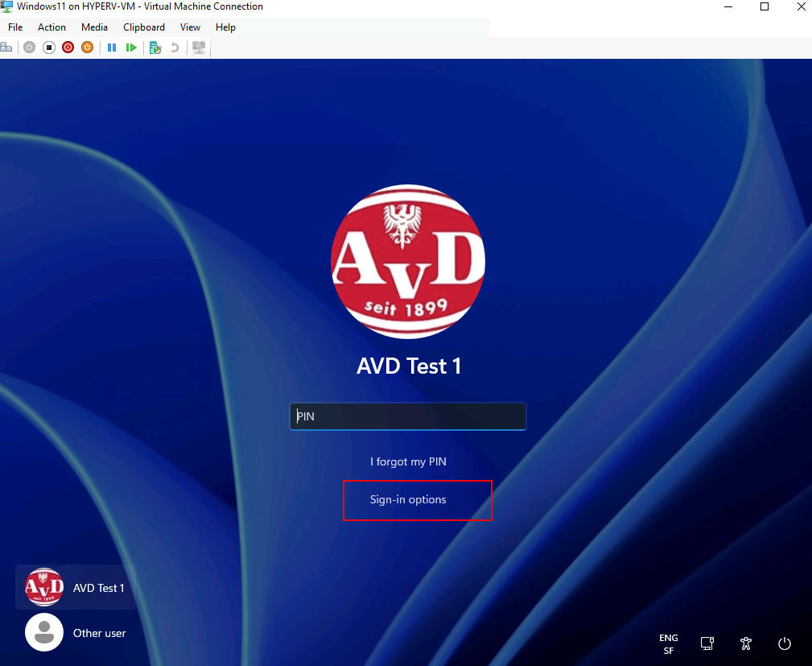This screenshot has width=812, height=666.
Task: Click the I forgot my PIN link
Action: pyautogui.click(x=408, y=461)
